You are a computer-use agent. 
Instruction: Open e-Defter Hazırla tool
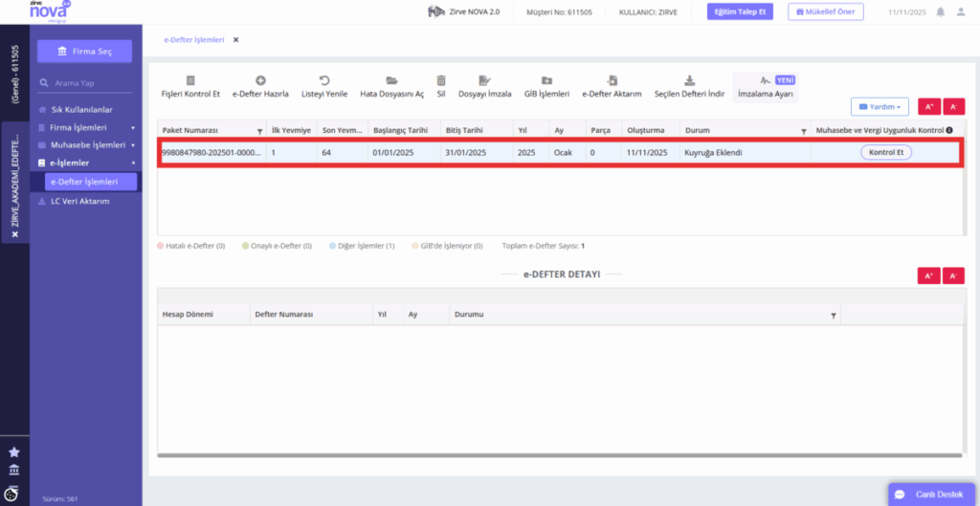(260, 80)
